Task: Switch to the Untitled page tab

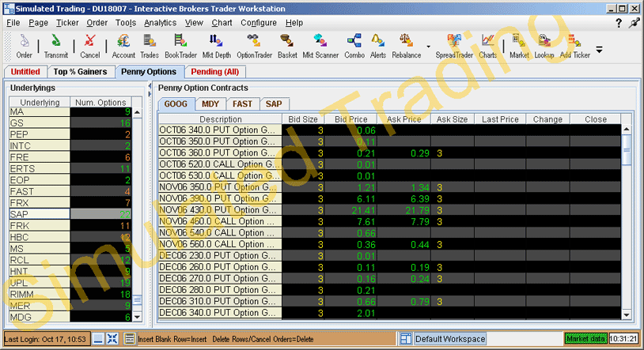Action: tap(25, 72)
